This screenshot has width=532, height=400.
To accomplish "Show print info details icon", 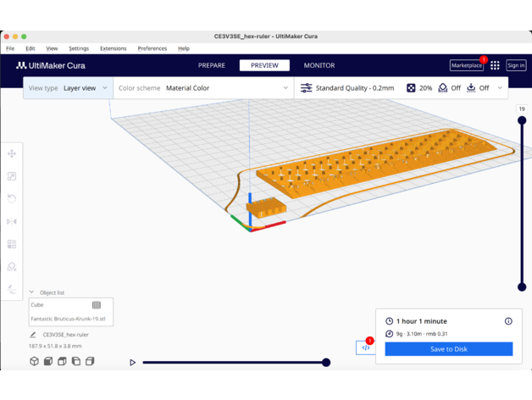I will click(x=508, y=321).
